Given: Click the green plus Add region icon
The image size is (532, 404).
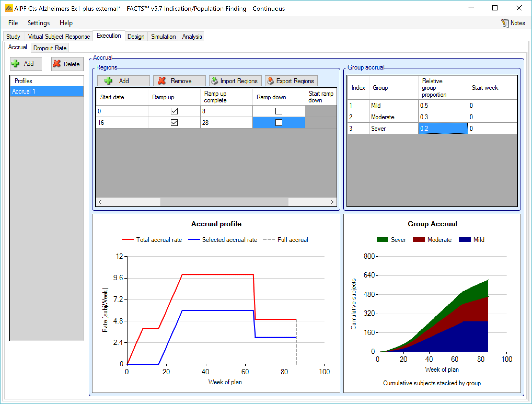Looking at the screenshot, I should coord(108,81).
